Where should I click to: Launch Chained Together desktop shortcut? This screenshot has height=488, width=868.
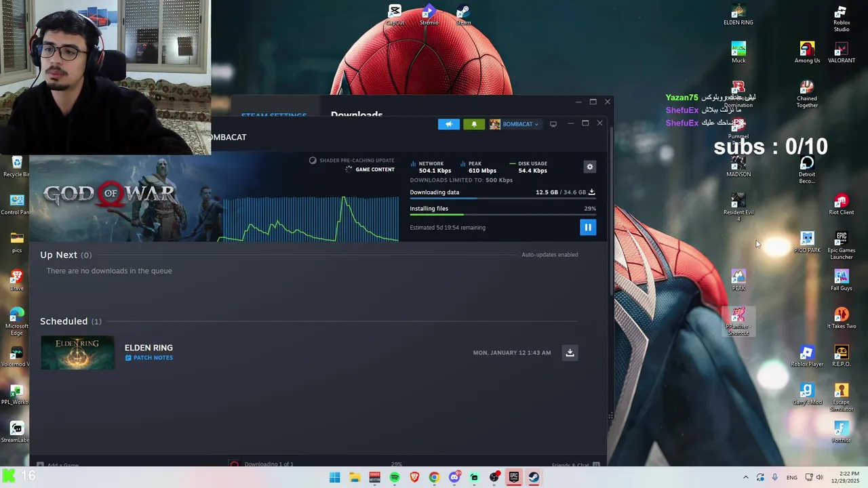click(x=807, y=94)
